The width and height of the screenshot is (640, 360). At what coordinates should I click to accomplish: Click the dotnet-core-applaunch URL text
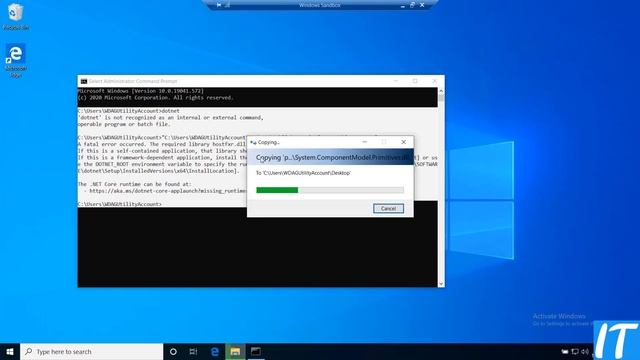point(168,191)
